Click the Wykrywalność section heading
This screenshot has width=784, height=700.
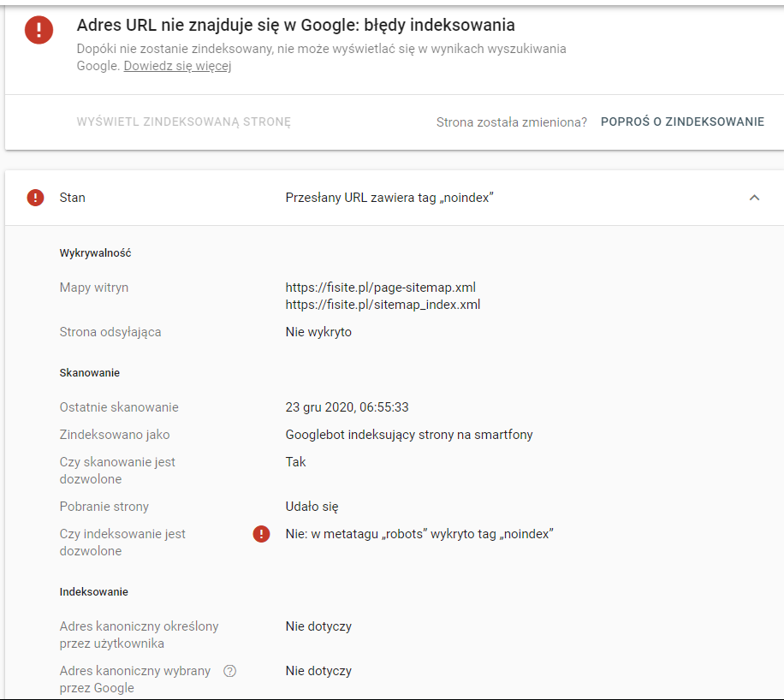[x=95, y=253]
